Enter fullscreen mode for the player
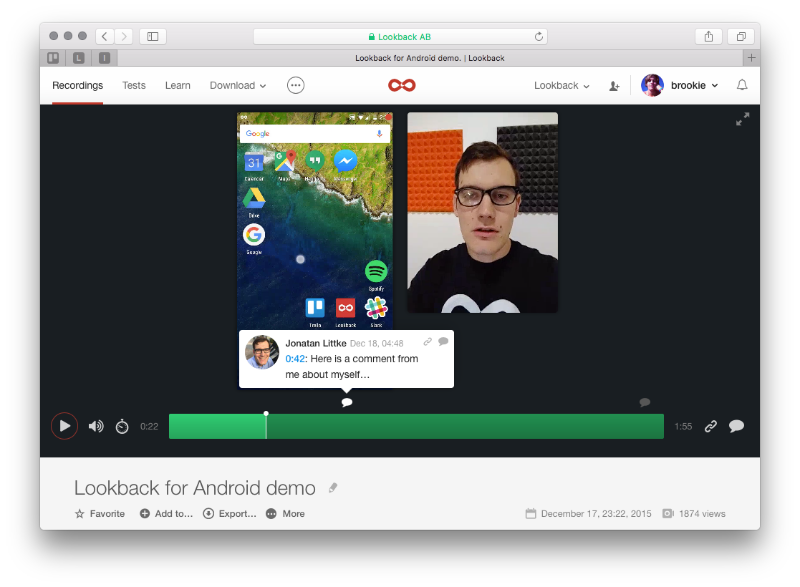This screenshot has height=587, width=800. click(x=742, y=120)
